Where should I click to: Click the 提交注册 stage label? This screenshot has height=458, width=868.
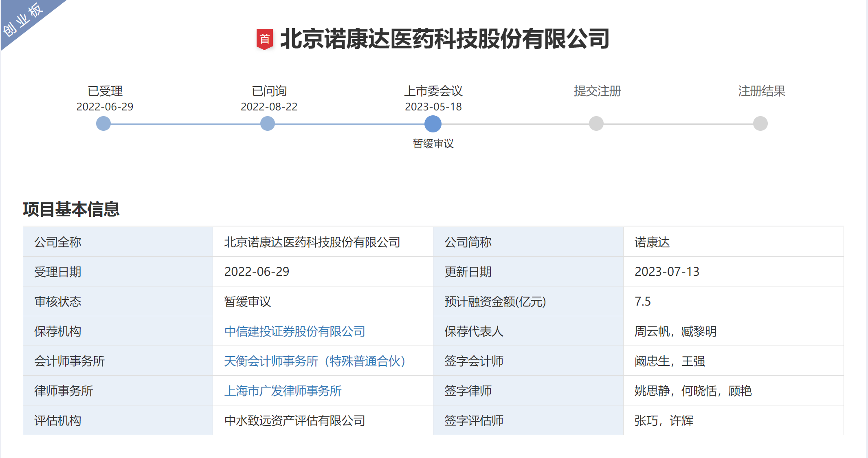(x=598, y=91)
